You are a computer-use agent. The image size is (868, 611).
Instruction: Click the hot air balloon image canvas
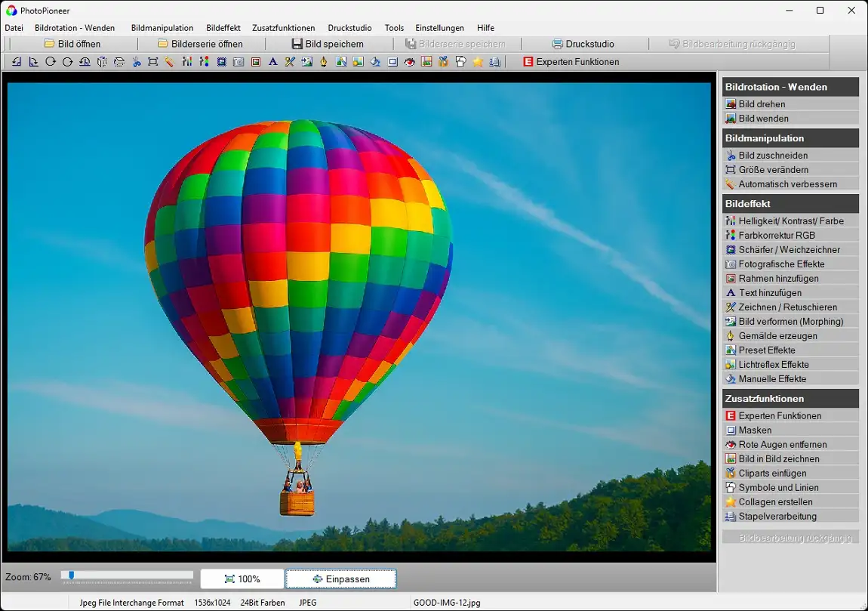[359, 317]
